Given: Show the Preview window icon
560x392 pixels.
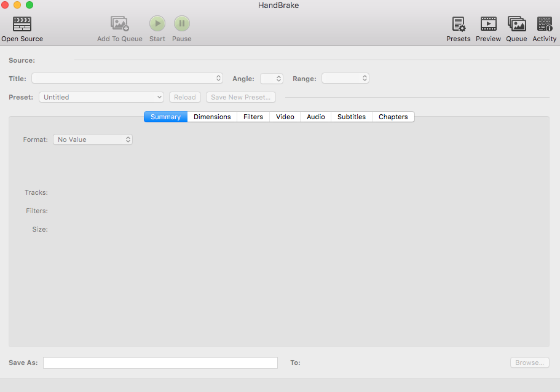Looking at the screenshot, I should tap(488, 24).
